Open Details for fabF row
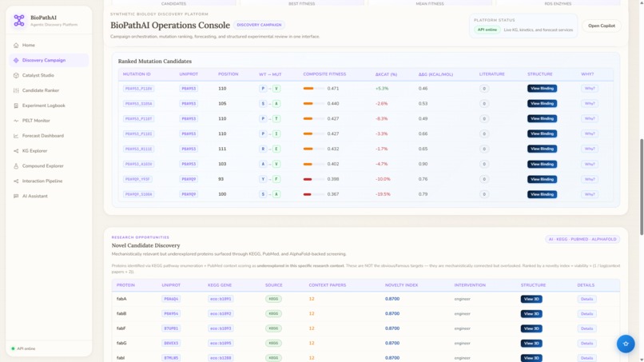Viewport: 644px width, 362px height. click(586, 328)
